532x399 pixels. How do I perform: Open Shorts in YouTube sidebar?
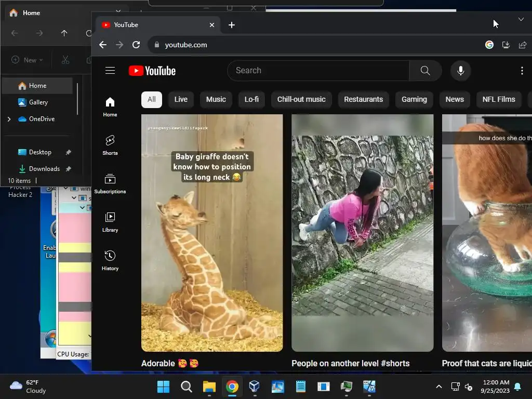(x=110, y=145)
